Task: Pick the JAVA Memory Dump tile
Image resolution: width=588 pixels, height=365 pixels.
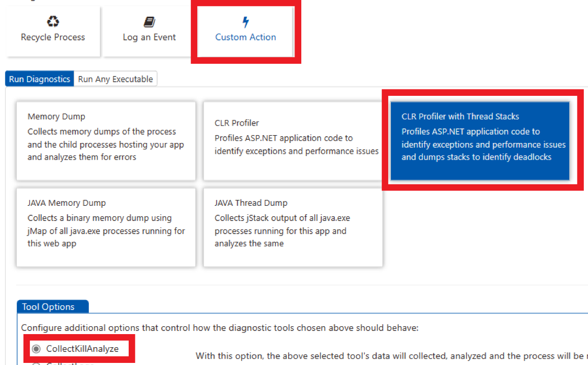Action: point(106,227)
